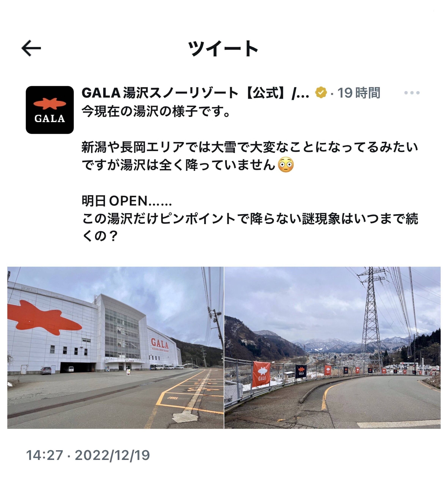The height and width of the screenshot is (485, 448).
Task: Open GALA 湯沢スノーリゾート account name
Action: click(x=195, y=93)
